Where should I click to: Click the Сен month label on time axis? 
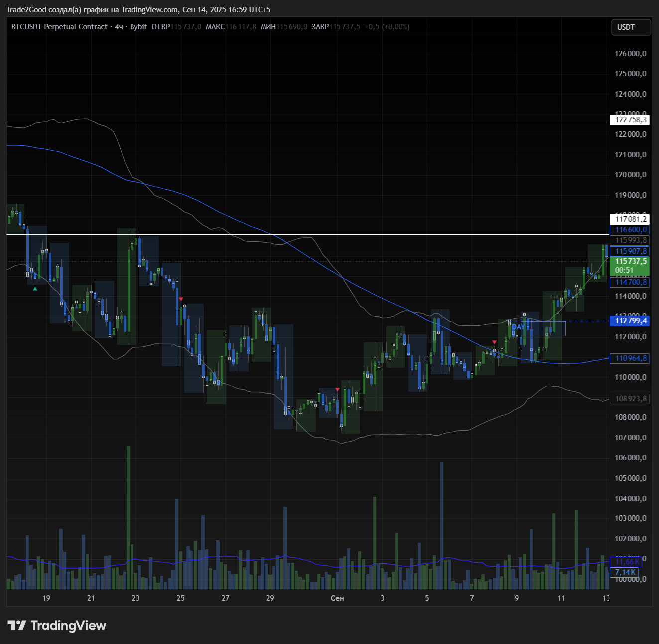(337, 598)
